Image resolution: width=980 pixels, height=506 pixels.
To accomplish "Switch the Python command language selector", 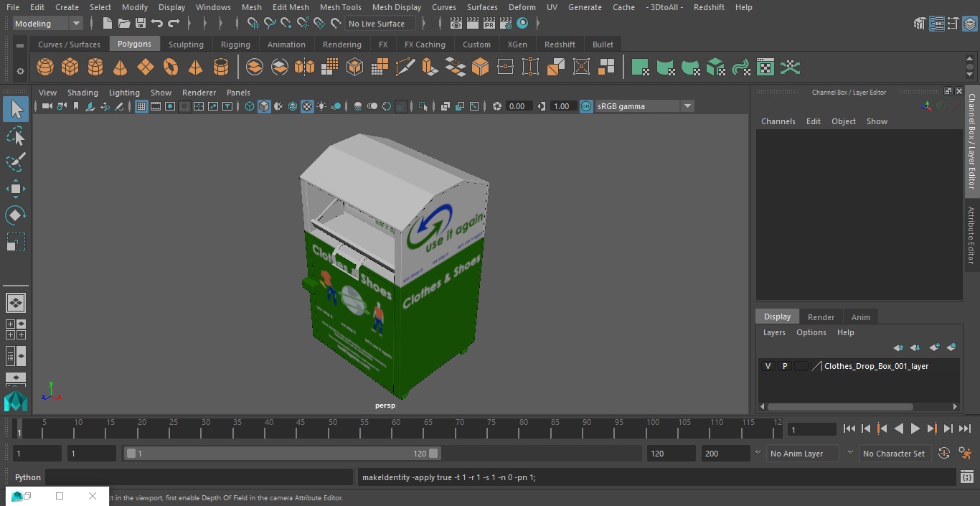I will (28, 477).
